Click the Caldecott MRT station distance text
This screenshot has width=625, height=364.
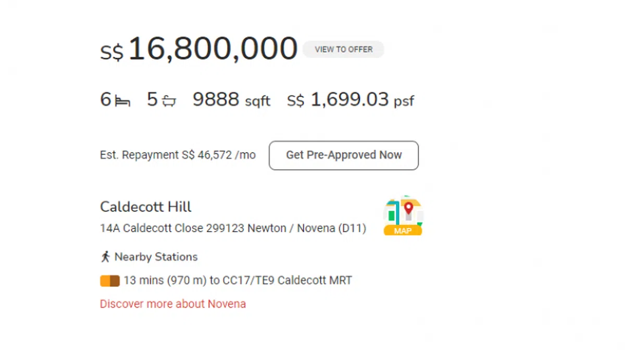tap(238, 281)
